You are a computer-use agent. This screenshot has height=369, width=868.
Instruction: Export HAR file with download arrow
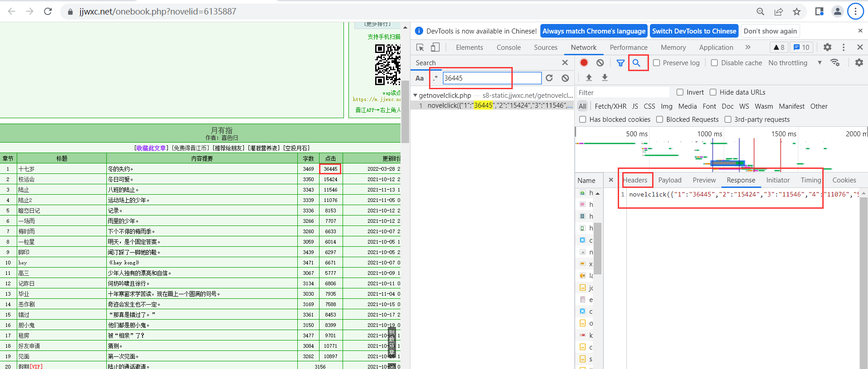pyautogui.click(x=605, y=77)
